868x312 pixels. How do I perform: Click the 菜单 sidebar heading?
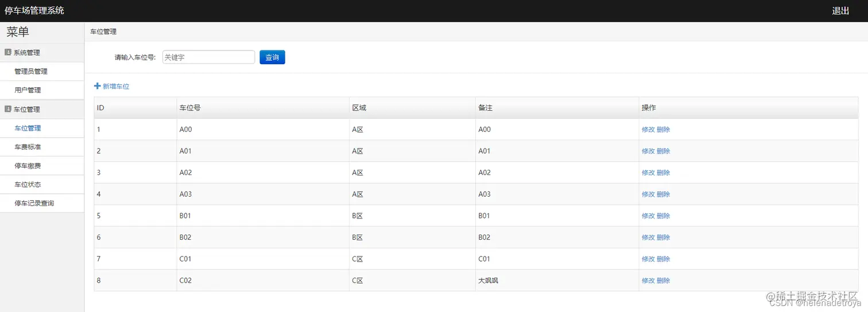click(18, 32)
